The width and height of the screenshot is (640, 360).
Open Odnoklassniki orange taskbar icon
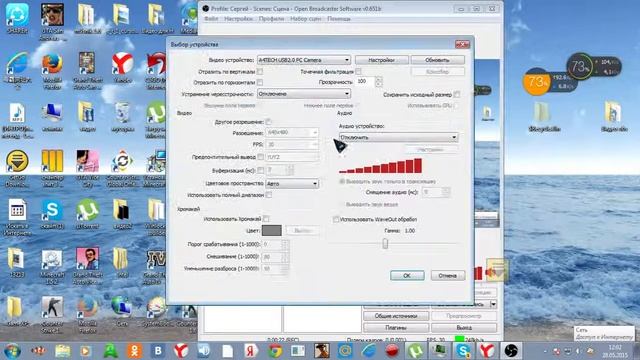[x=134, y=351]
